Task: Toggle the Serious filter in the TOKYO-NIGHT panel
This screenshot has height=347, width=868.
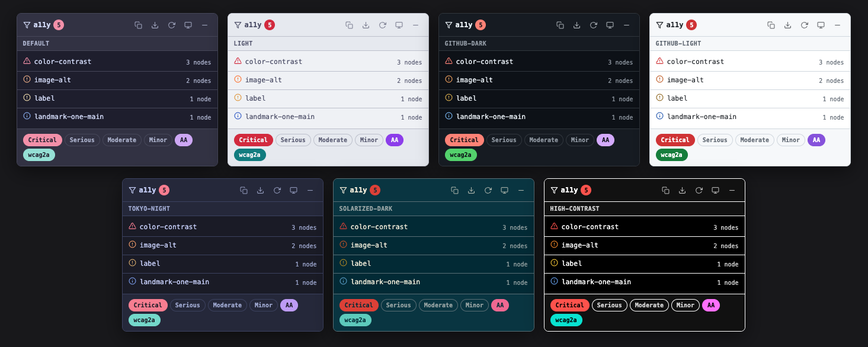Action: (188, 305)
